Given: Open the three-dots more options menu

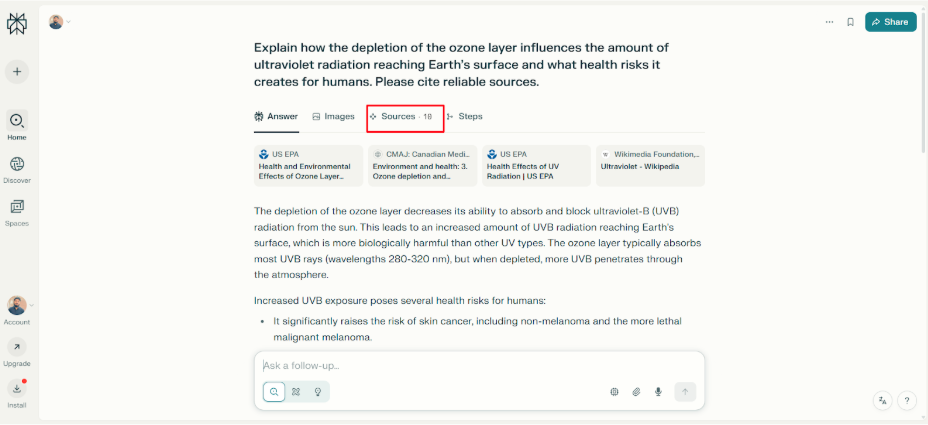Looking at the screenshot, I should (x=829, y=22).
